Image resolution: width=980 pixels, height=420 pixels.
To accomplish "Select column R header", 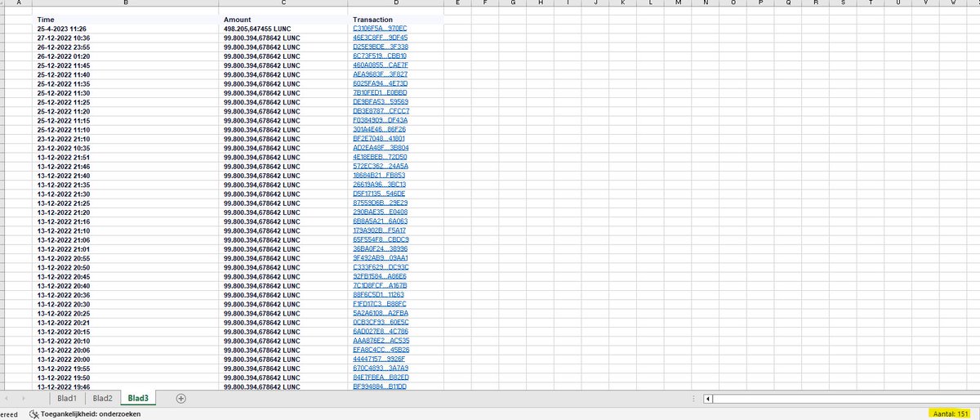I will click(x=816, y=4).
